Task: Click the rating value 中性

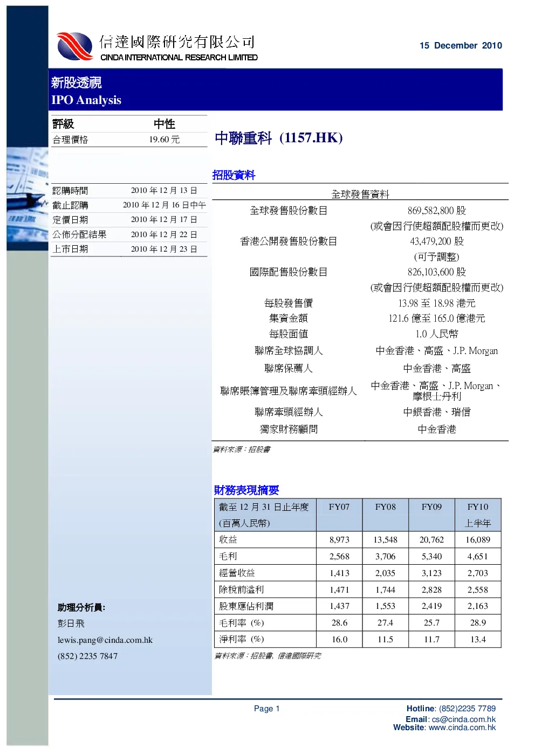Action: click(164, 124)
